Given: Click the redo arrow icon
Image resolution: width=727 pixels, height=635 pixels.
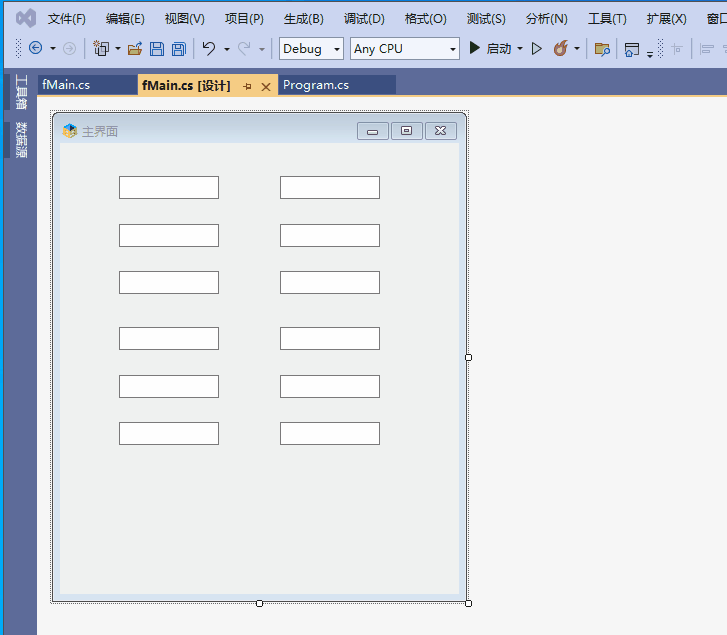Looking at the screenshot, I should [244, 48].
